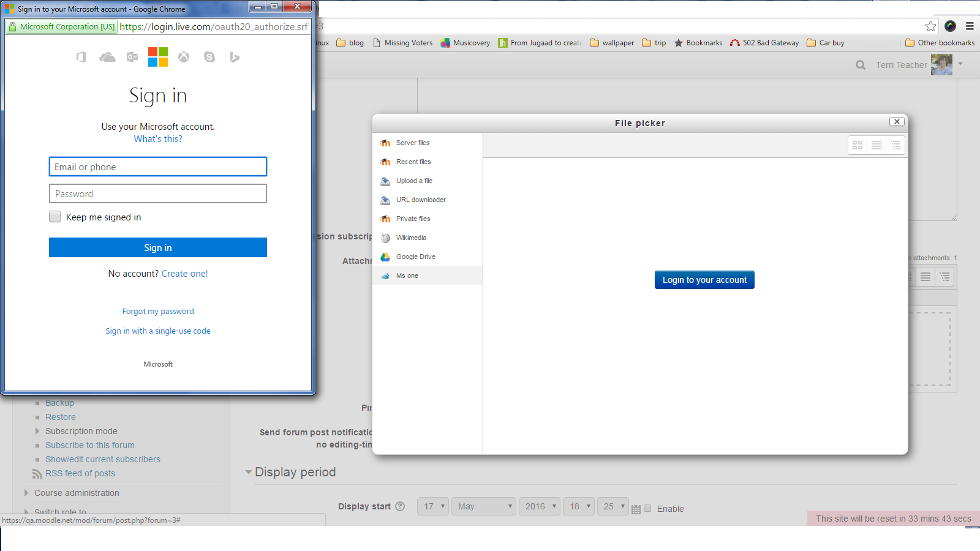
Task: Click the OneDrive cloud icon in sign-in header
Action: [107, 57]
